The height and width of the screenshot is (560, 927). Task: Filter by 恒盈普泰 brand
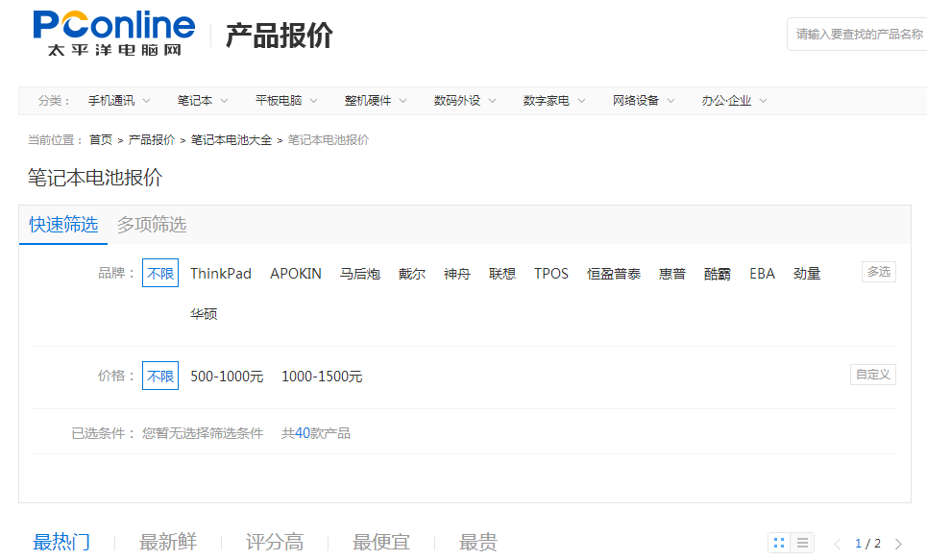[614, 274]
